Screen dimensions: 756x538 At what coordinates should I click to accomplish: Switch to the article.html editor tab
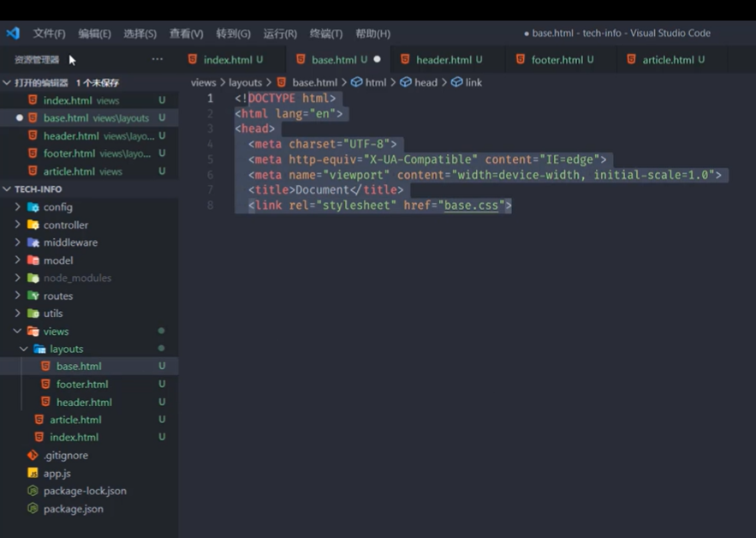[673, 59]
